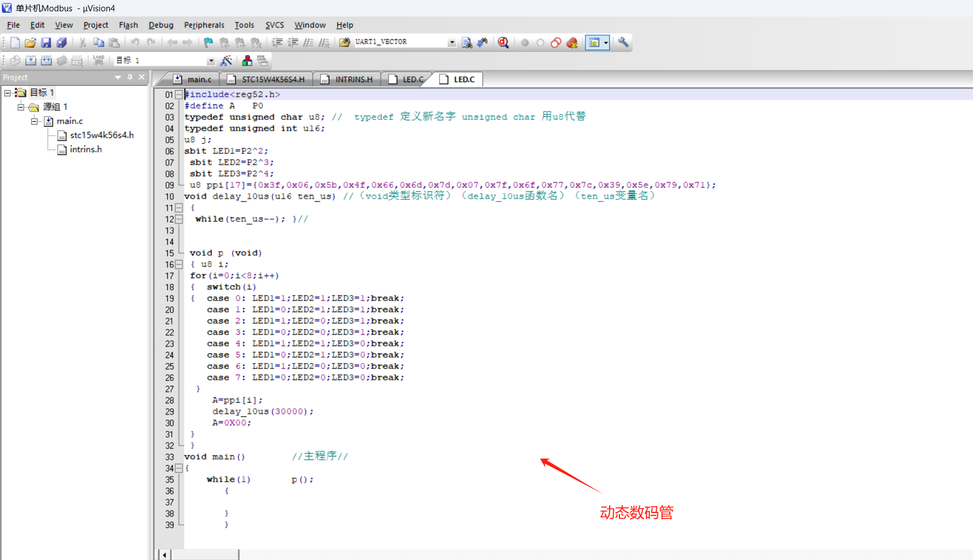Viewport: 973px width, 560px height.
Task: Click horizontal scrollbar left arrow in editor
Action: click(164, 554)
